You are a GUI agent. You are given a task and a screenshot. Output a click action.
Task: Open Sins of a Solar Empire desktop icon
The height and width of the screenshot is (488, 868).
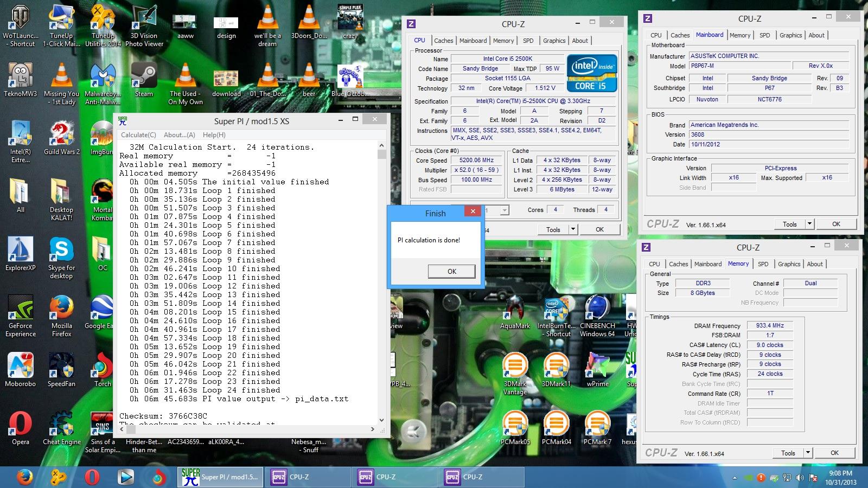point(103,433)
